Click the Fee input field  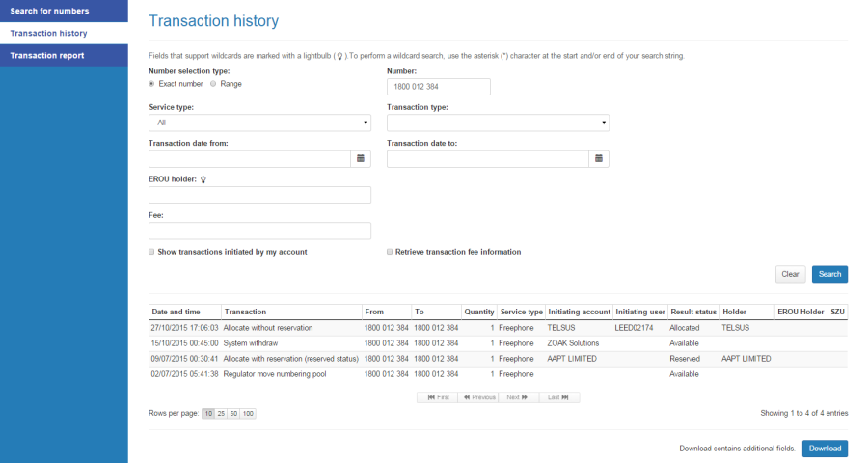coord(259,231)
